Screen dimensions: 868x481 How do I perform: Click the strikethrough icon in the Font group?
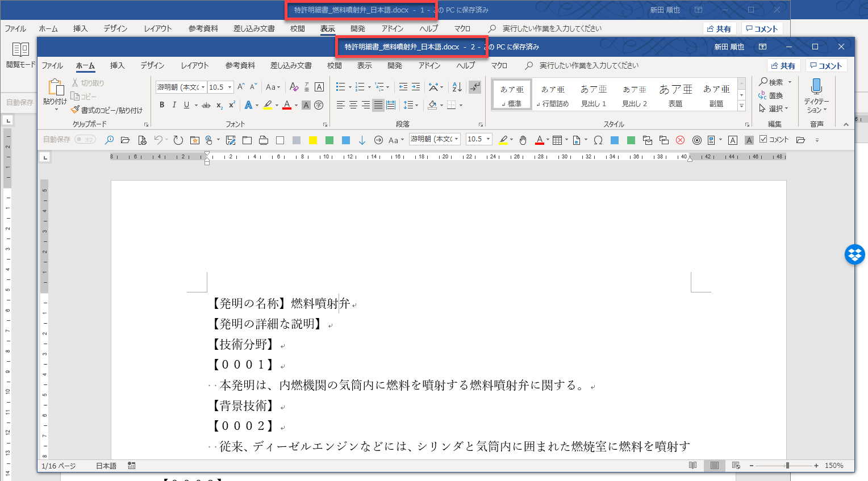(206, 105)
